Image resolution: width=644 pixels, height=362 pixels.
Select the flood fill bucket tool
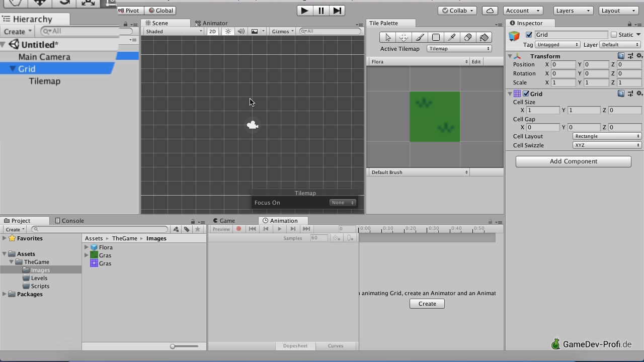(x=484, y=37)
